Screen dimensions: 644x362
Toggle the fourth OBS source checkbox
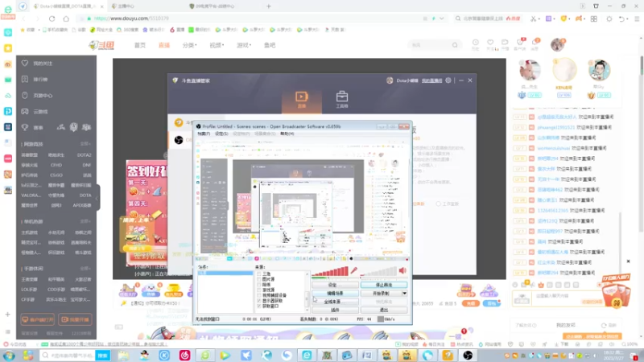tap(258, 290)
